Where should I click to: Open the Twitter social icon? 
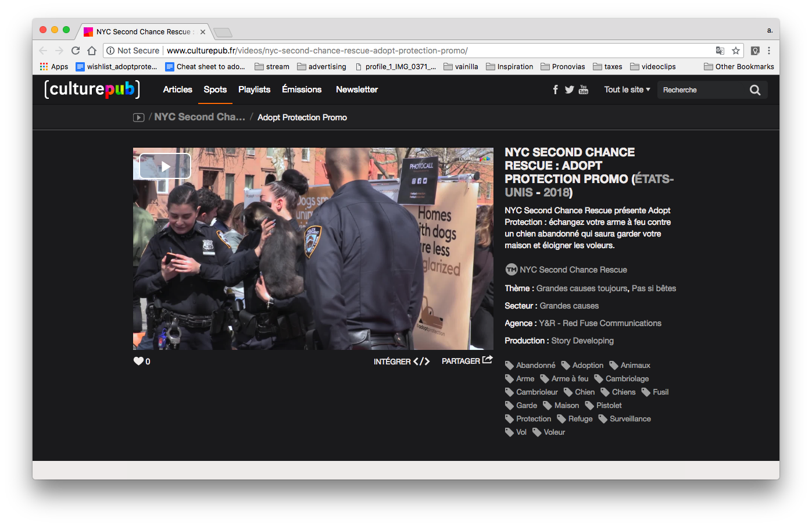tap(569, 90)
